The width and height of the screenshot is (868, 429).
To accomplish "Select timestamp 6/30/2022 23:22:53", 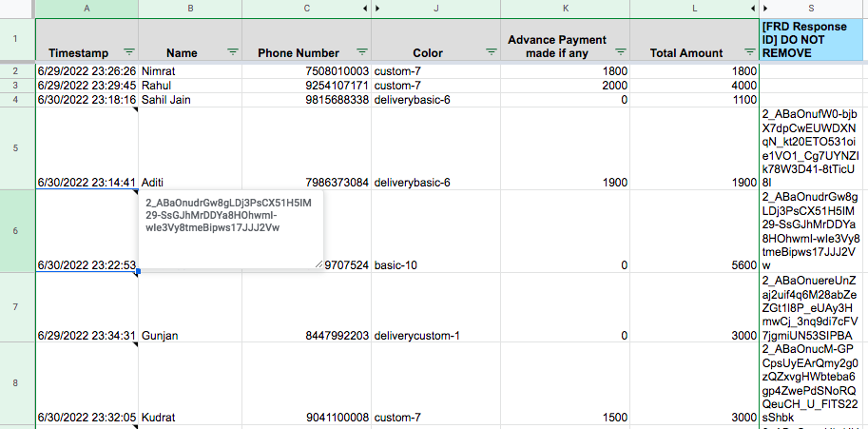I will pos(87,230).
